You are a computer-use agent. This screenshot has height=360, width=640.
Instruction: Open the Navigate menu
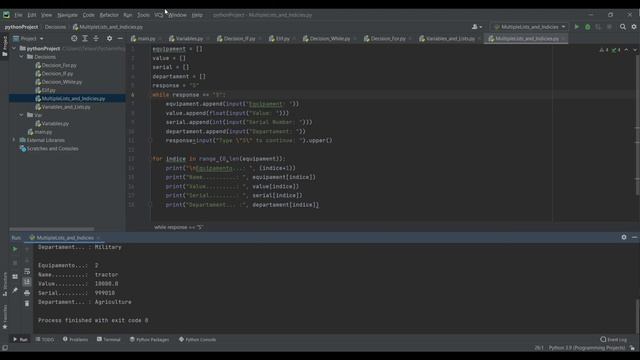[67, 15]
